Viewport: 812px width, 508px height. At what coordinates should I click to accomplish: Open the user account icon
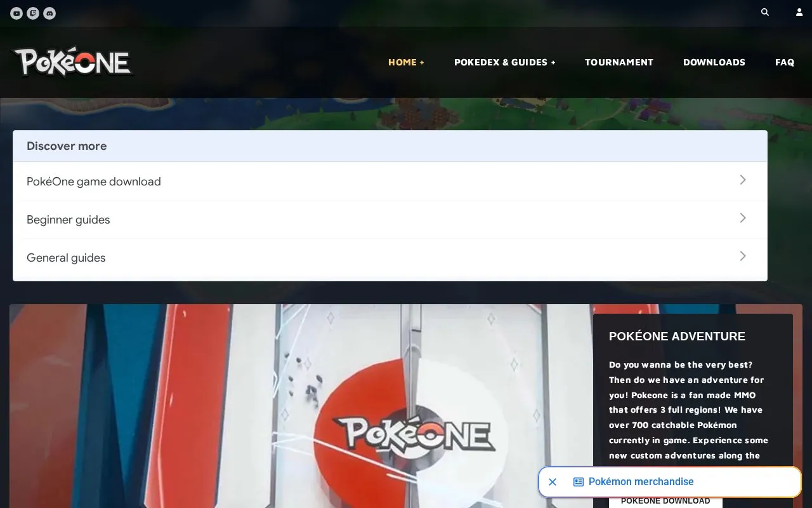[799, 12]
